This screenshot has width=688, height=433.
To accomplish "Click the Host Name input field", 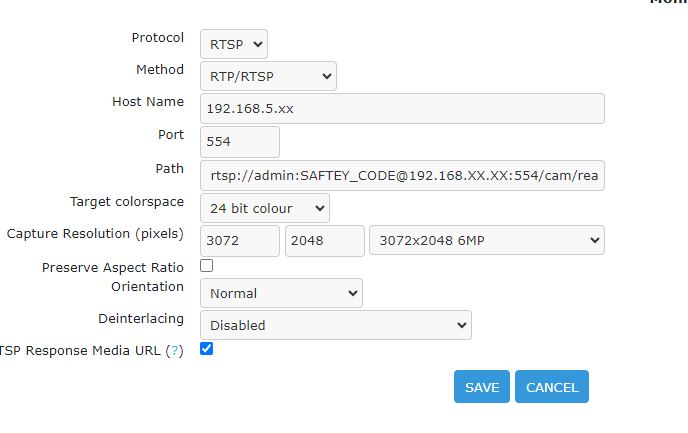I will click(402, 108).
